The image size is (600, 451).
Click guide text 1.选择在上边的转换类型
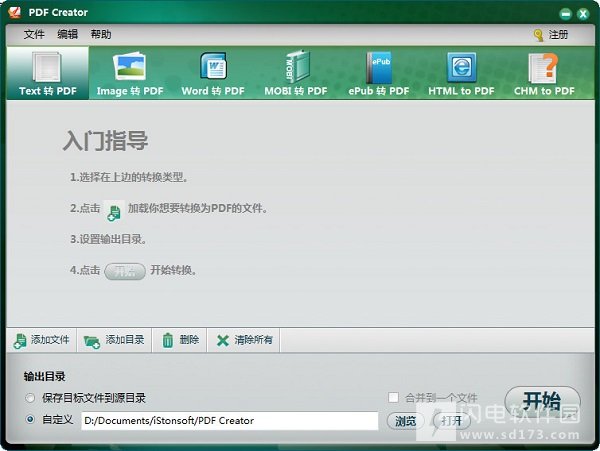(x=129, y=177)
